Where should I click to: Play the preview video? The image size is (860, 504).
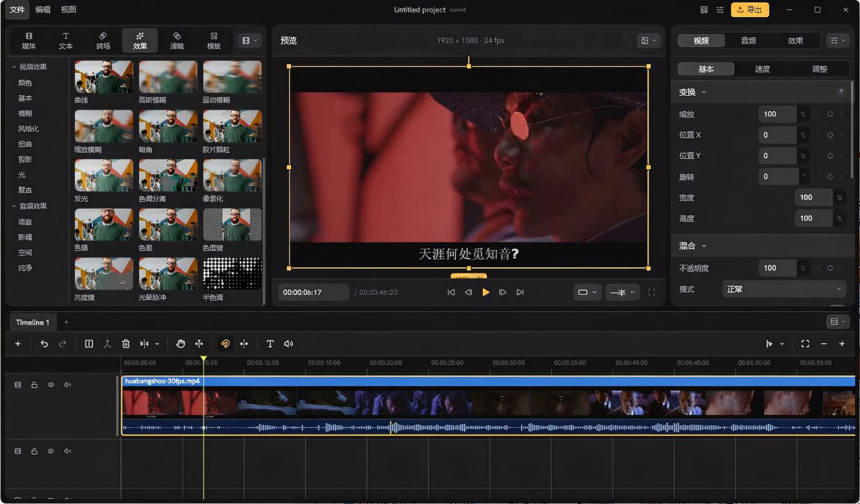486,292
